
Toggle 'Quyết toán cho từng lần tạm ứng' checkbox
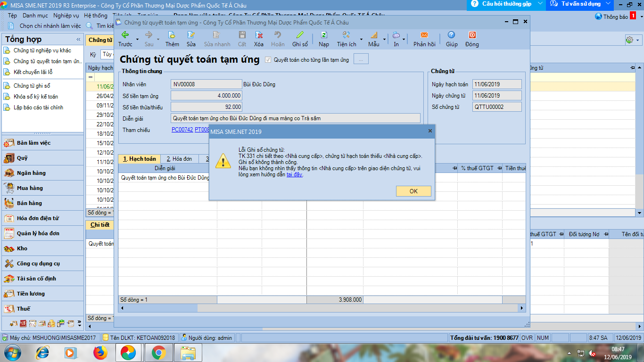(268, 60)
